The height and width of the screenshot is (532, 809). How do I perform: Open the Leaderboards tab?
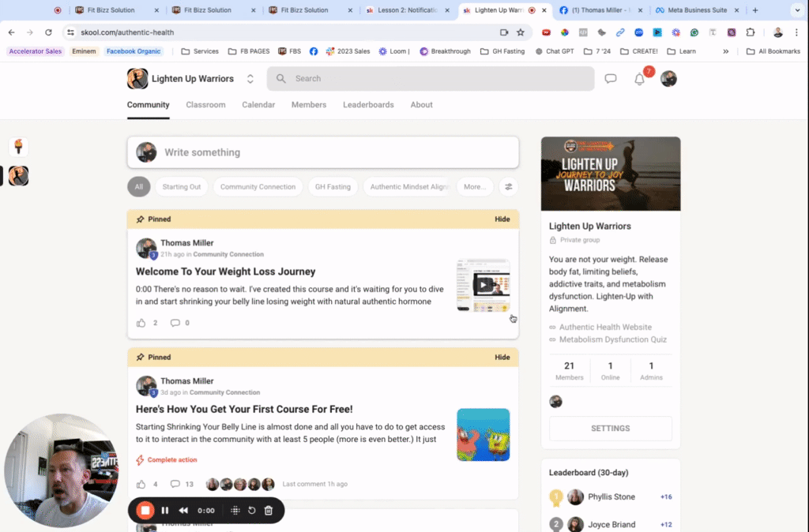point(368,104)
